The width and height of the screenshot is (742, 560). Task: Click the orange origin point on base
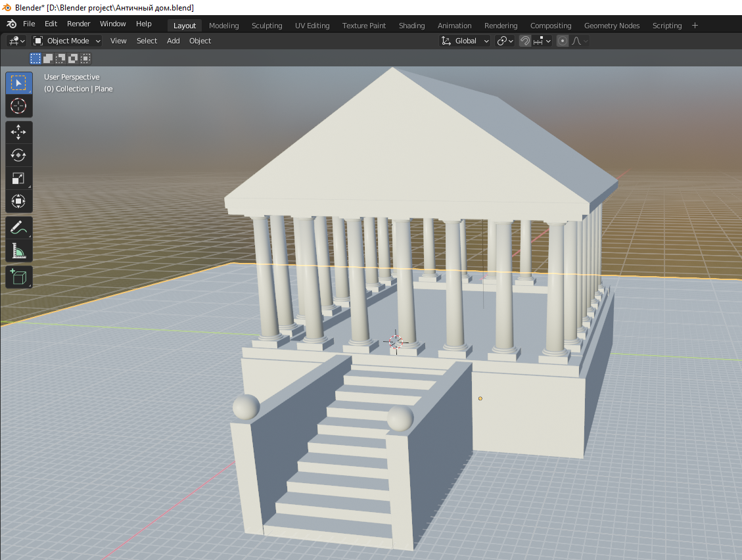click(480, 398)
